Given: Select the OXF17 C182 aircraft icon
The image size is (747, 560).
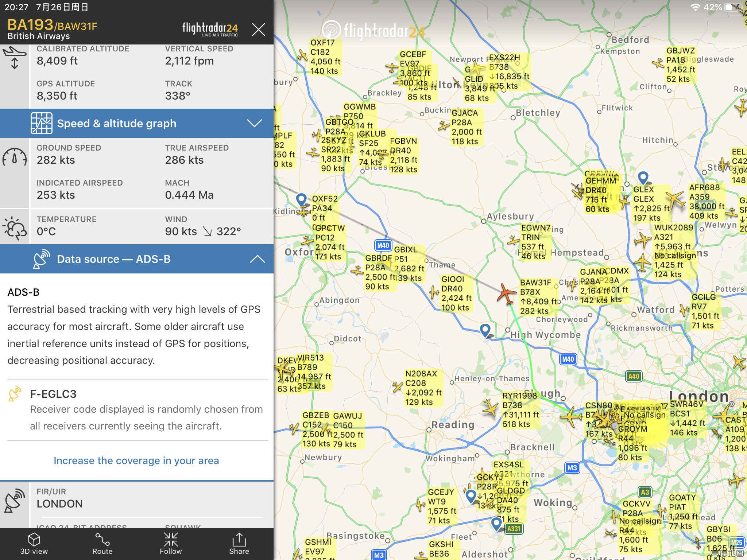Looking at the screenshot, I should pyautogui.click(x=302, y=55).
